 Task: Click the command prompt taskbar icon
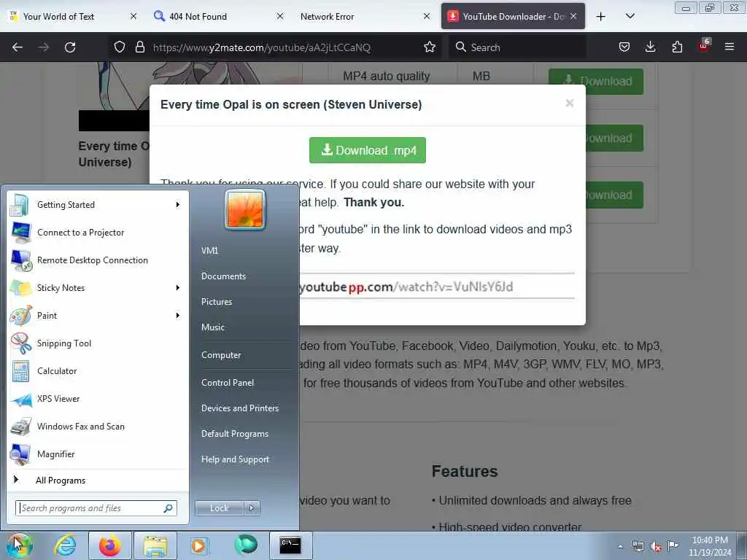tap(290, 545)
